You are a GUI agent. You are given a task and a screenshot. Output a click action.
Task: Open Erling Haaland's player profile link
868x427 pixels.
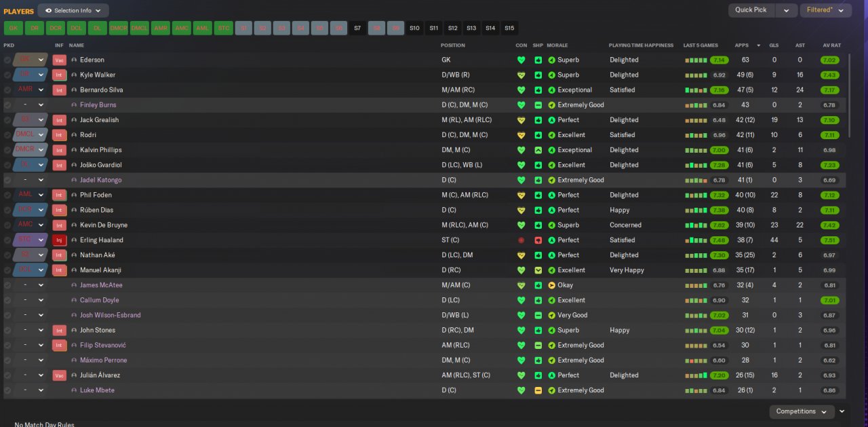101,240
